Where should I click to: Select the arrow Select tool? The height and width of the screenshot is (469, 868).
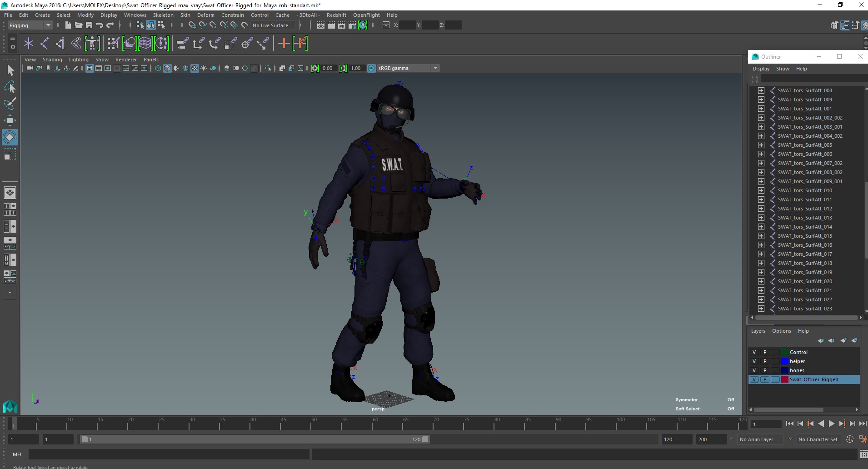point(10,70)
